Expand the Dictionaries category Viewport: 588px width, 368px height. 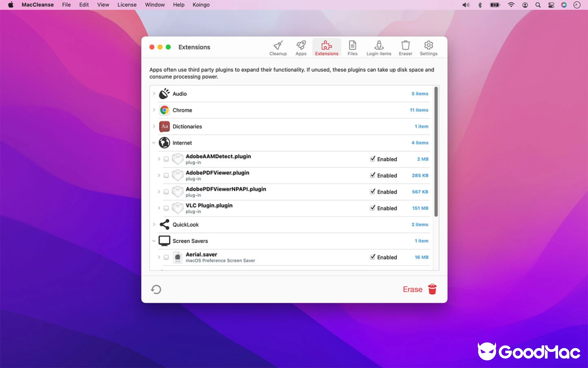(x=154, y=126)
